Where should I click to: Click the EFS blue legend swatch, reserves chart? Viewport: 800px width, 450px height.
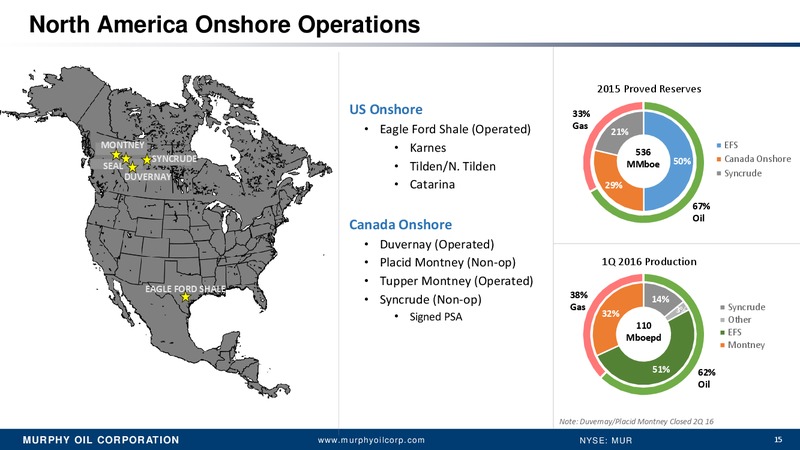719,146
